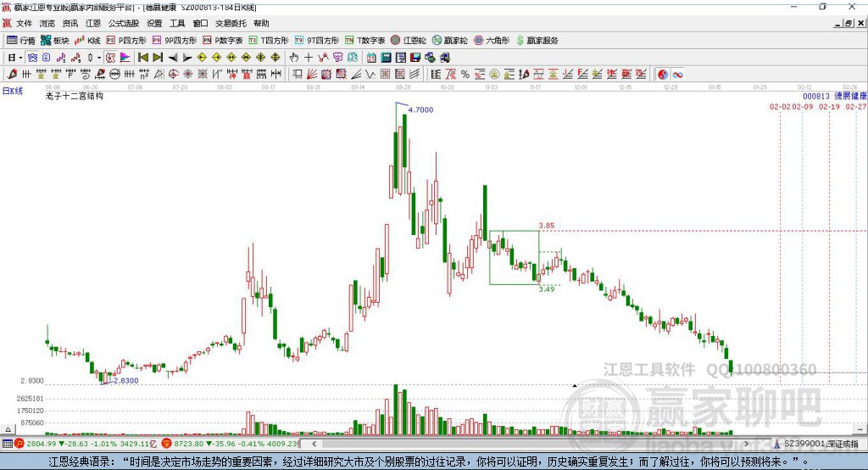The height and width of the screenshot is (470, 868).
Task: Jump to last bar icon
Action: (158, 58)
